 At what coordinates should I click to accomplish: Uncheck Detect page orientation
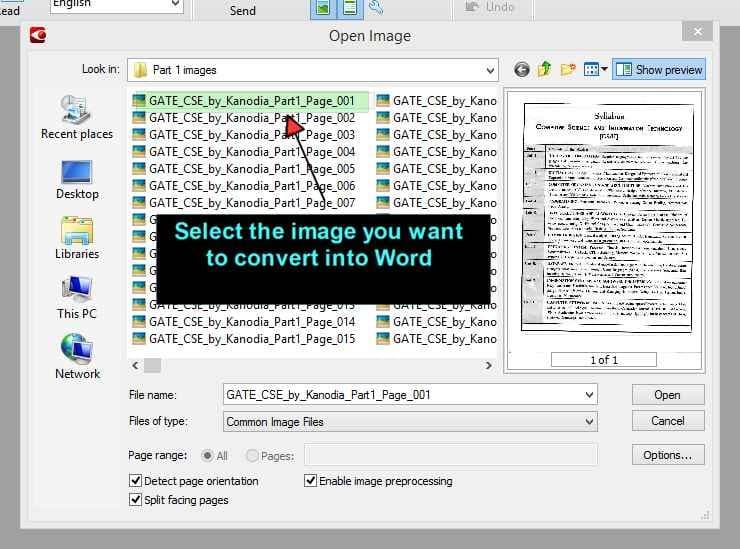[x=135, y=481]
